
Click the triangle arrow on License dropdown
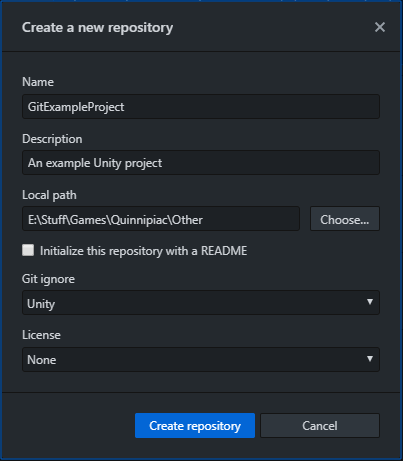click(x=370, y=359)
